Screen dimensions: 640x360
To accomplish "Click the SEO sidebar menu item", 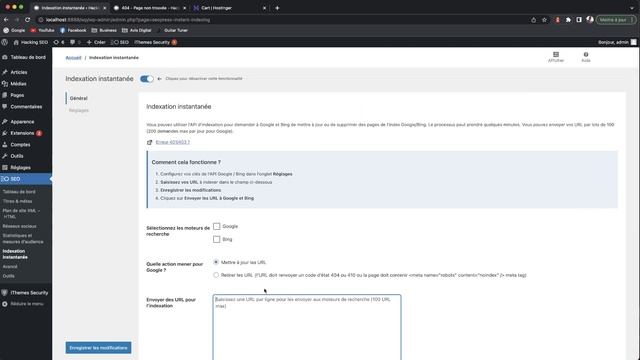I will (26, 179).
